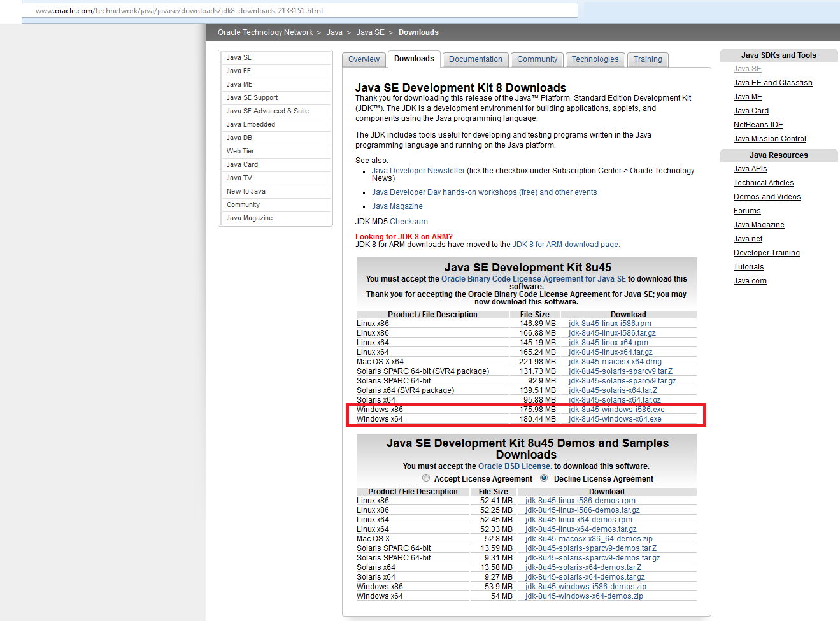This screenshot has height=621, width=840.
Task: Open the Overview tab
Action: coord(364,59)
